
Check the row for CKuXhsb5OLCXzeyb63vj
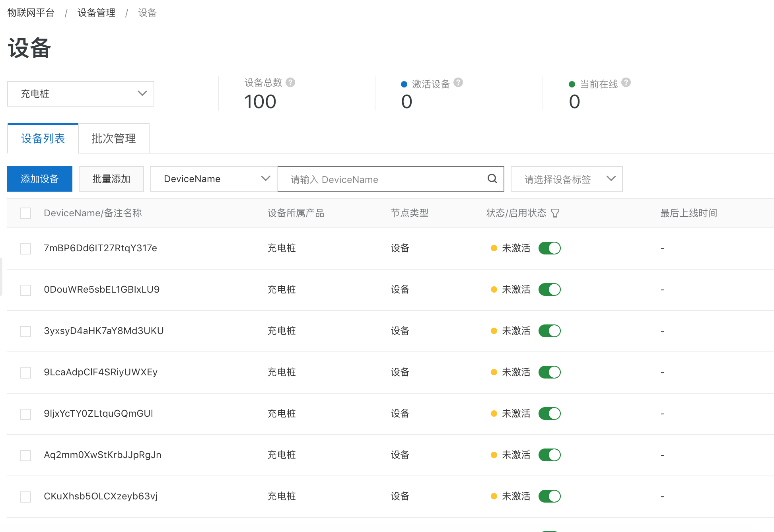pyautogui.click(x=25, y=497)
